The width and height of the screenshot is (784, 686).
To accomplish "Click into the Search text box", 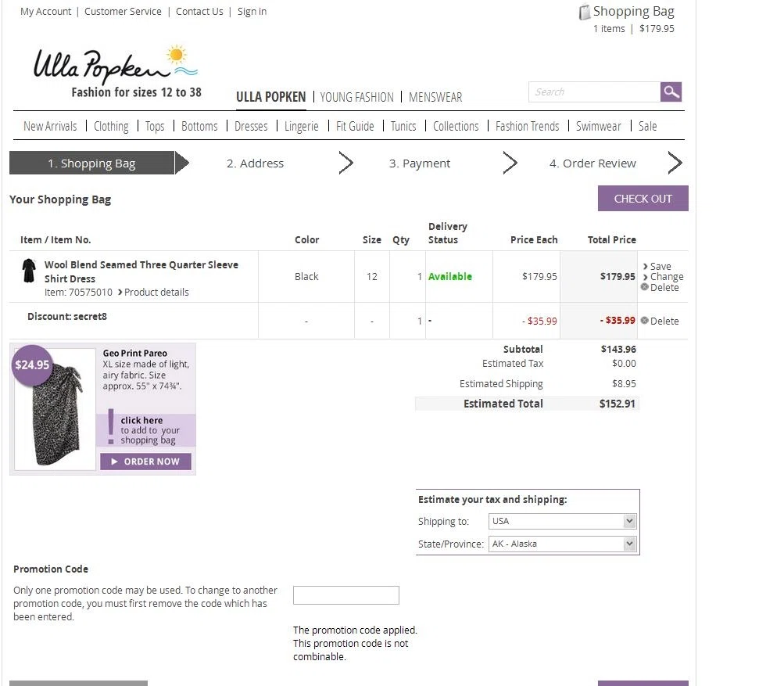I will click(594, 92).
